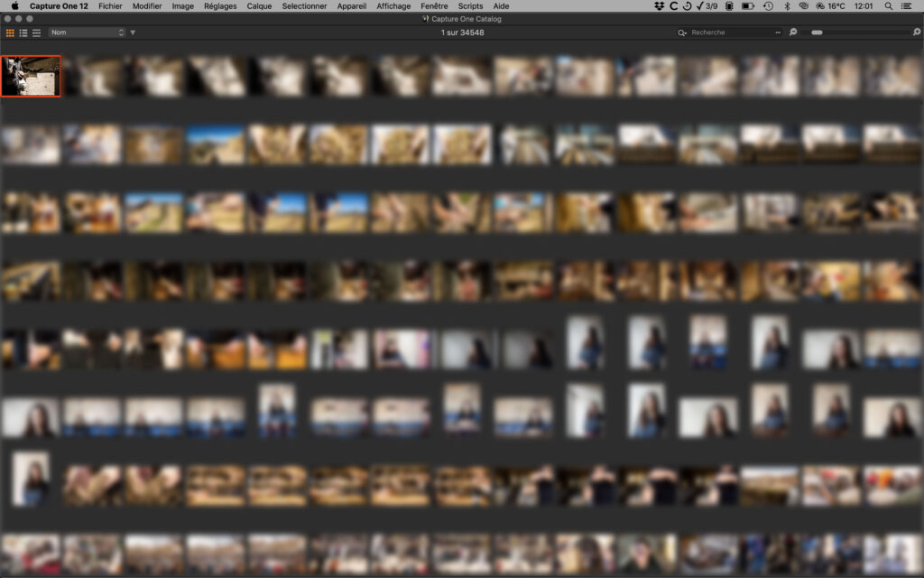Open the Aide menu
The width and height of the screenshot is (924, 578).
(x=500, y=6)
